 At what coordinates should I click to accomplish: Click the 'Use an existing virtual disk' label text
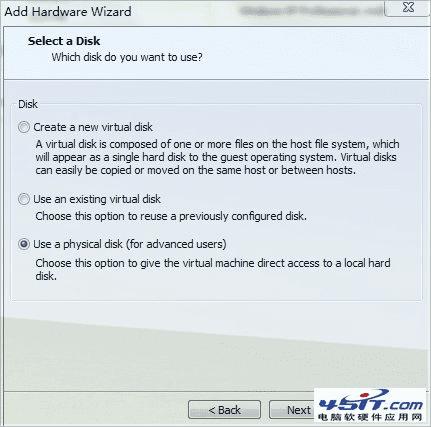[97, 199]
